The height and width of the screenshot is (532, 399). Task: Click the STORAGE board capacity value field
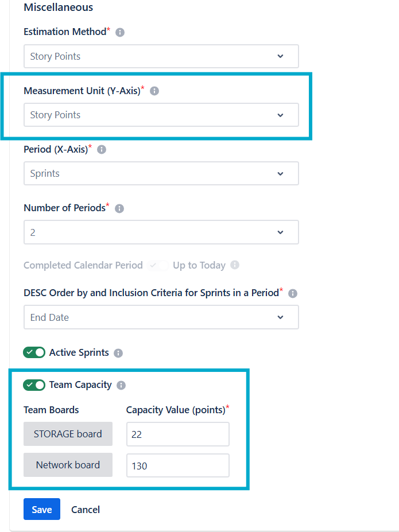[x=177, y=434]
